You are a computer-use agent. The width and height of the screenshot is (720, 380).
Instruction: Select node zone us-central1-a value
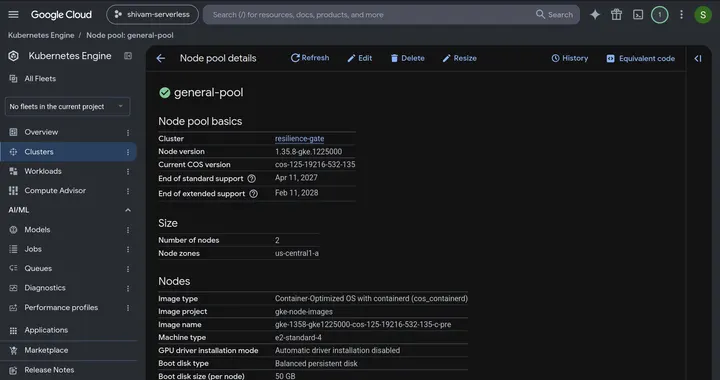click(x=297, y=253)
